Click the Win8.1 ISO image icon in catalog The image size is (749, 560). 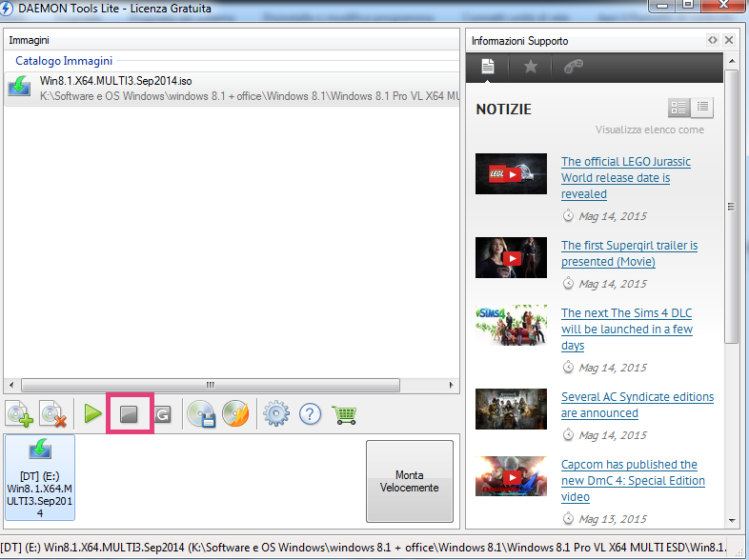point(19,87)
